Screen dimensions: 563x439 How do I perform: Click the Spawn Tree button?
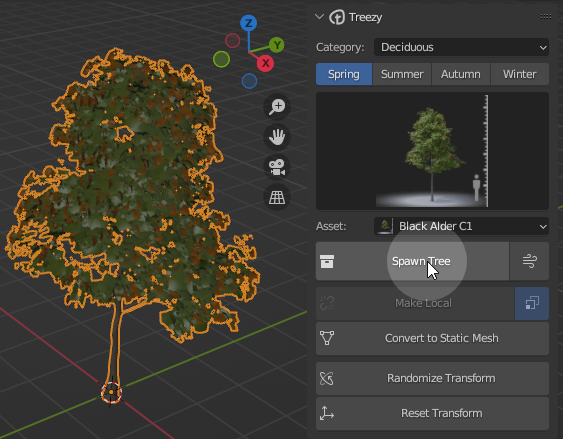pyautogui.click(x=412, y=261)
